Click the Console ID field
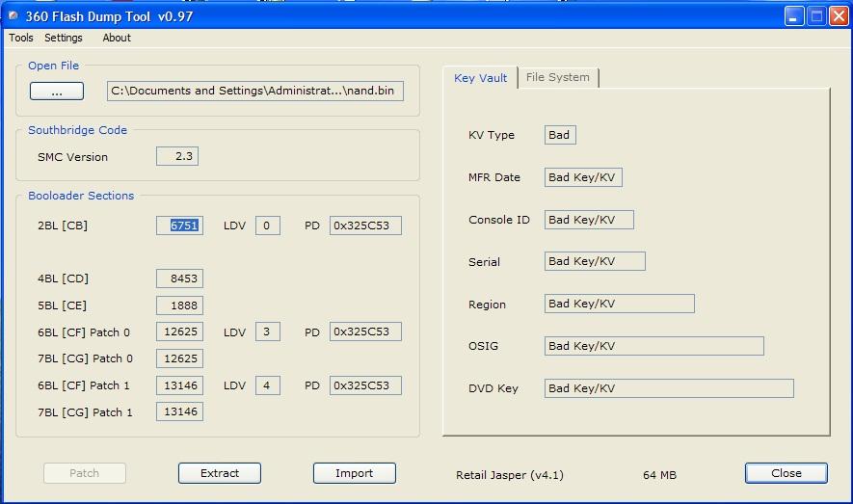 point(589,220)
